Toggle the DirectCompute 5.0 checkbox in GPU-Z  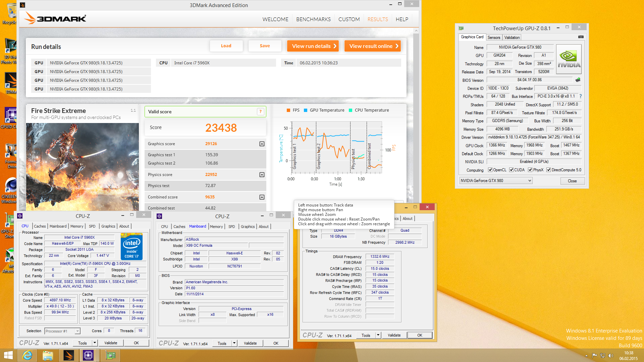click(548, 170)
